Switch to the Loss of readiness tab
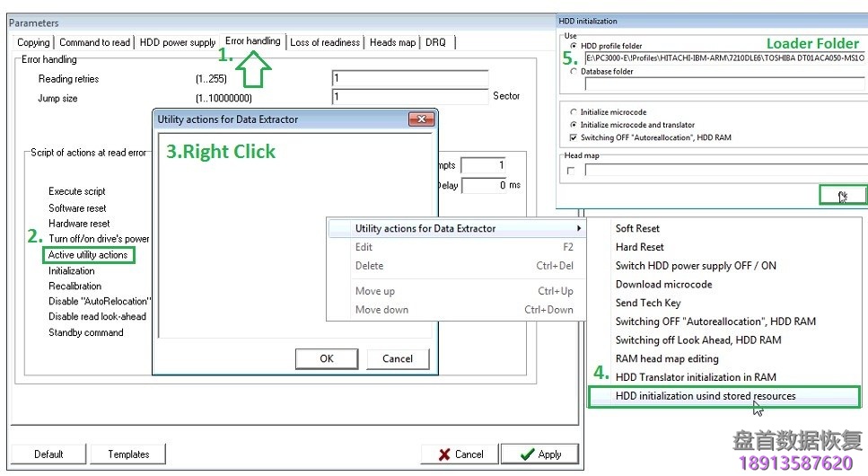The height and width of the screenshot is (476, 868). [x=325, y=42]
